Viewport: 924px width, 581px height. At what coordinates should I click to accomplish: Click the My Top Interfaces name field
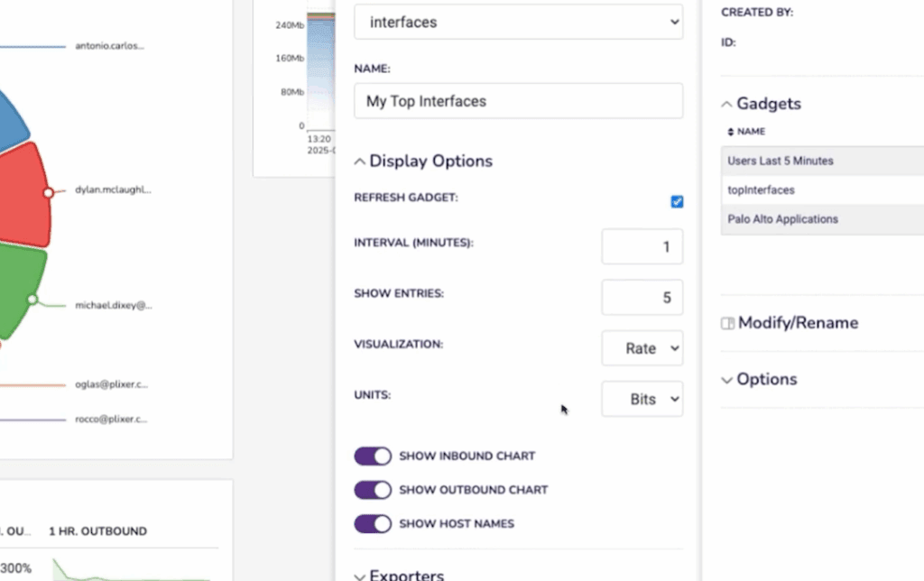tap(518, 101)
